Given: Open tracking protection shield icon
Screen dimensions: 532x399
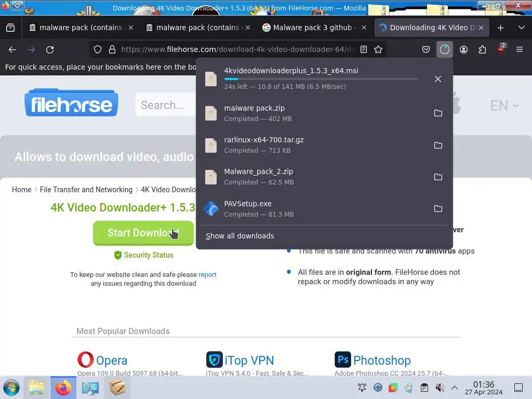Looking at the screenshot, I should (98, 49).
